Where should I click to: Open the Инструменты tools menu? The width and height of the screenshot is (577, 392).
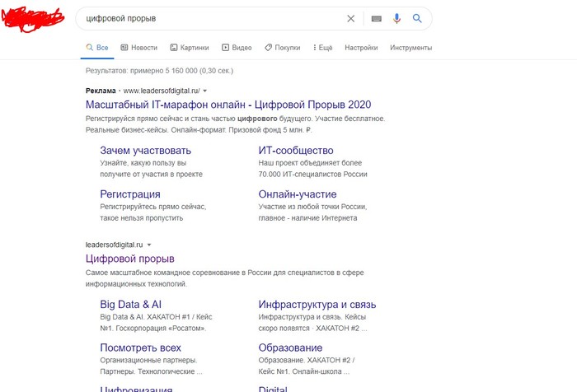point(410,48)
